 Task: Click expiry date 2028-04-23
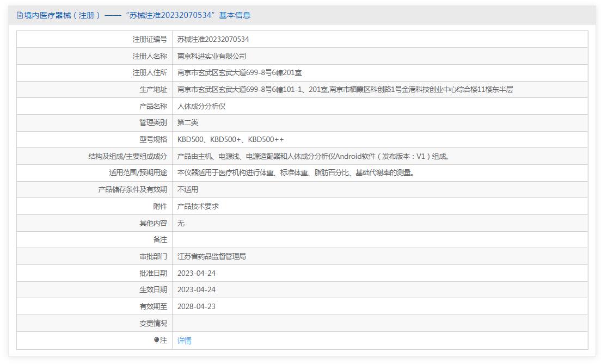196,306
